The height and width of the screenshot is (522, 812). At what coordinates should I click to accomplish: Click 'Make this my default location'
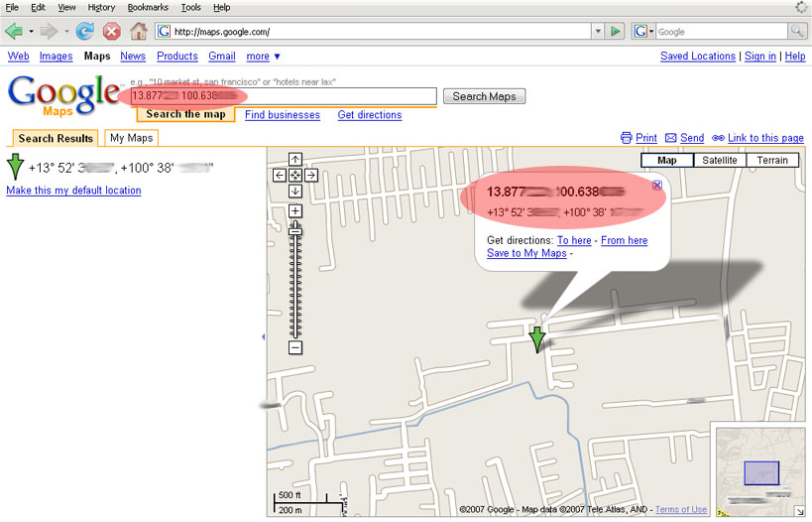coord(73,191)
